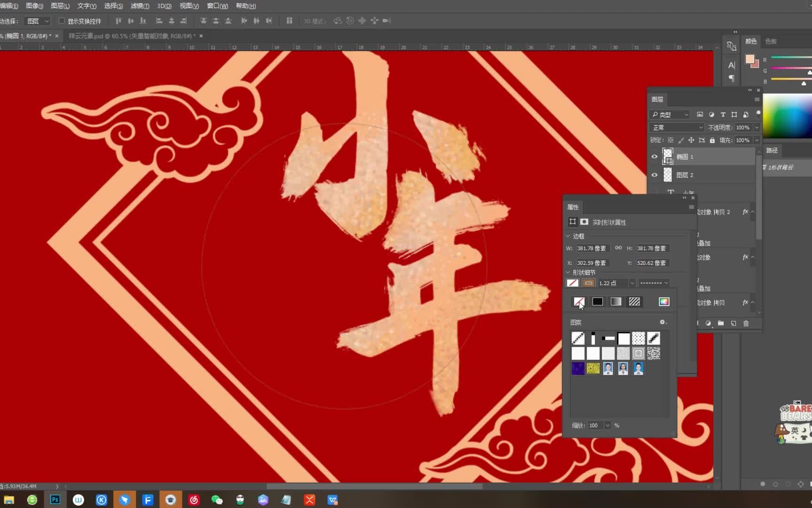812x508 pixels.
Task: Select the filter by text layers icon
Action: pos(723,114)
